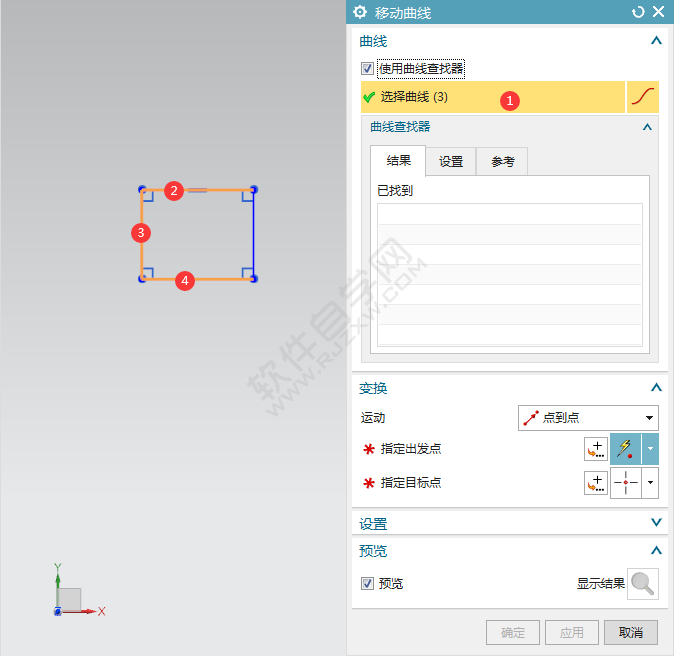Image resolution: width=674 pixels, height=656 pixels.
Task: Collapse the 曲线 section
Action: tap(656, 41)
